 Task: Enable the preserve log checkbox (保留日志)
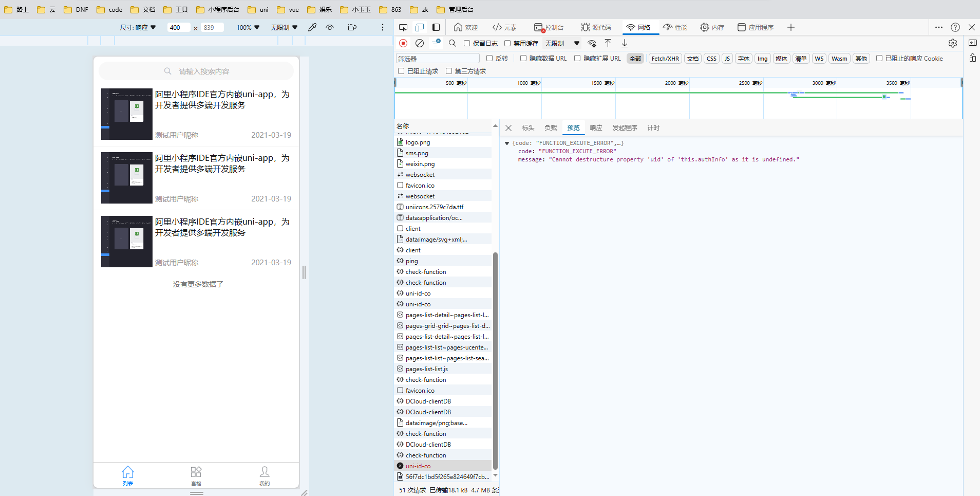click(467, 43)
